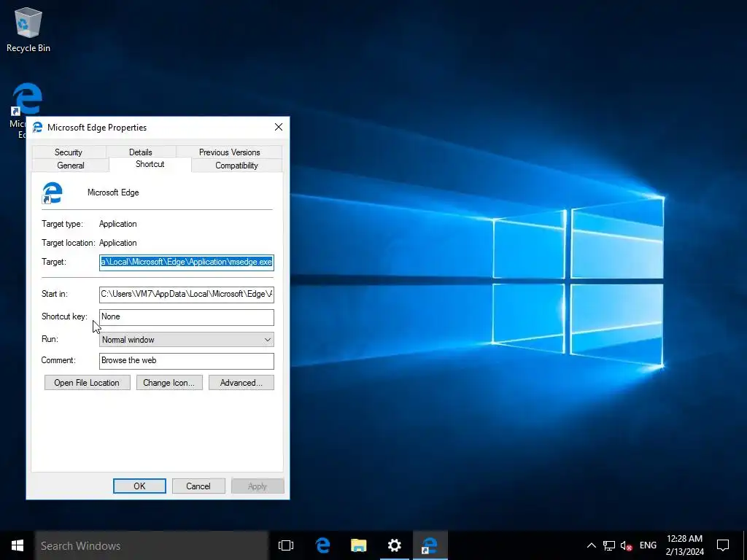This screenshot has height=560, width=747.
Task: Open the Compatibility tab
Action: click(236, 166)
